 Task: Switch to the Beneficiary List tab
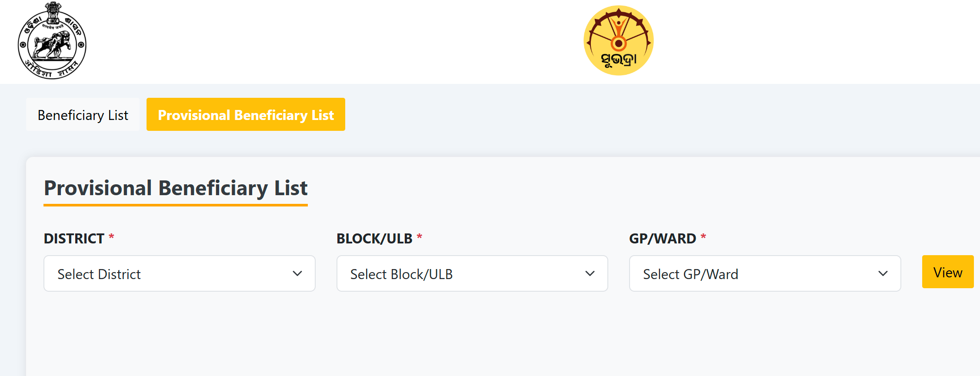pyautogui.click(x=83, y=115)
